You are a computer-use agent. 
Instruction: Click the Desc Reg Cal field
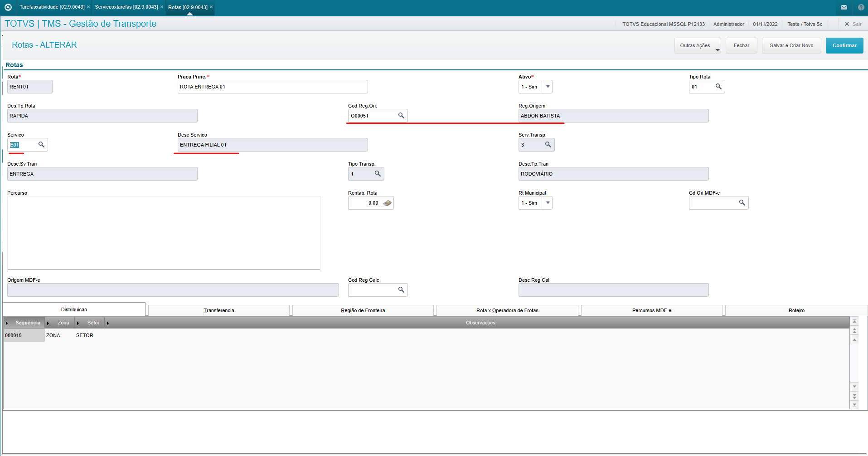click(613, 290)
